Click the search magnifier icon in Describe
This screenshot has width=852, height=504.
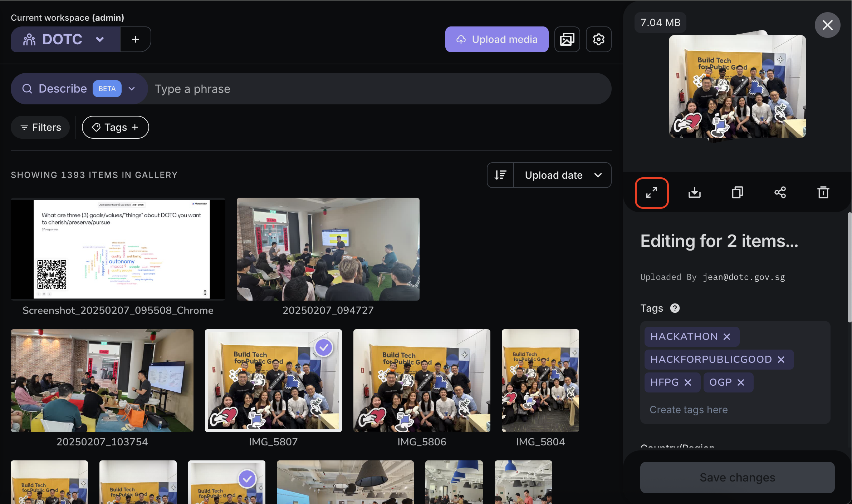click(x=27, y=89)
